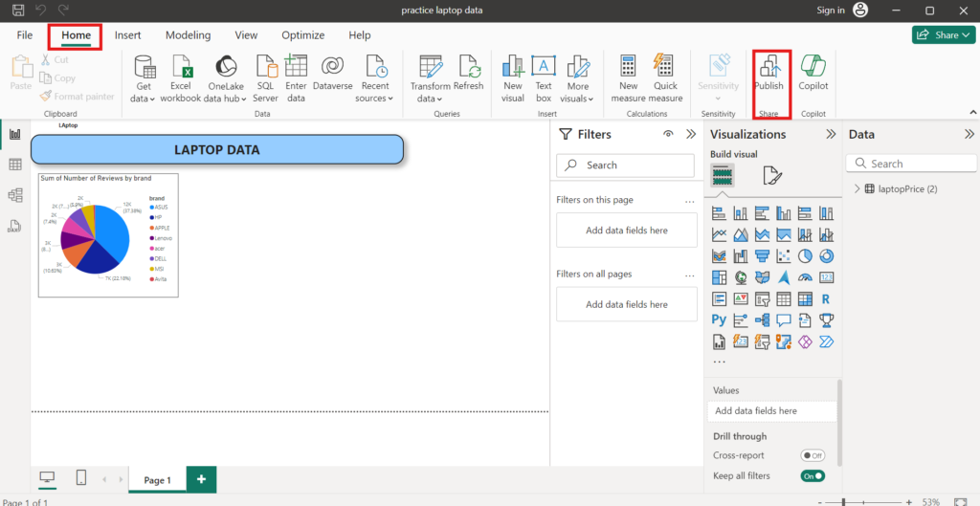Open Report view in left sidebar
Image resolution: width=980 pixels, height=506 pixels.
tap(15, 134)
